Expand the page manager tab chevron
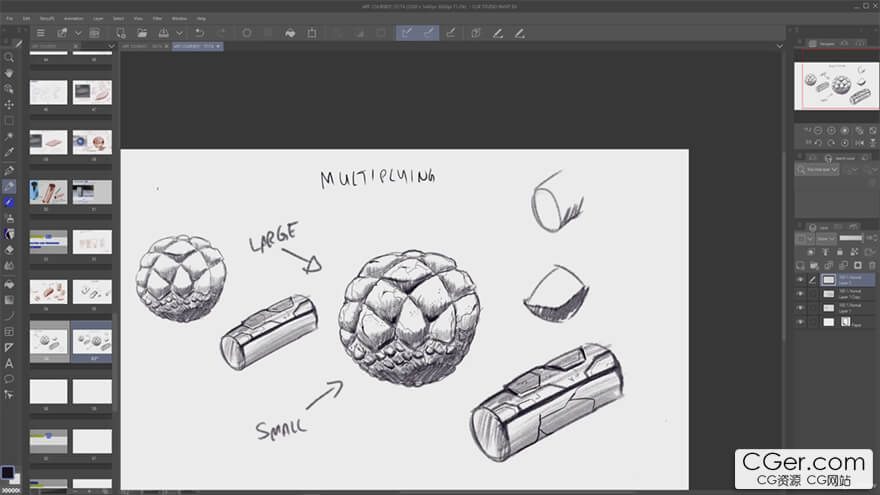The image size is (880, 495). [111, 46]
